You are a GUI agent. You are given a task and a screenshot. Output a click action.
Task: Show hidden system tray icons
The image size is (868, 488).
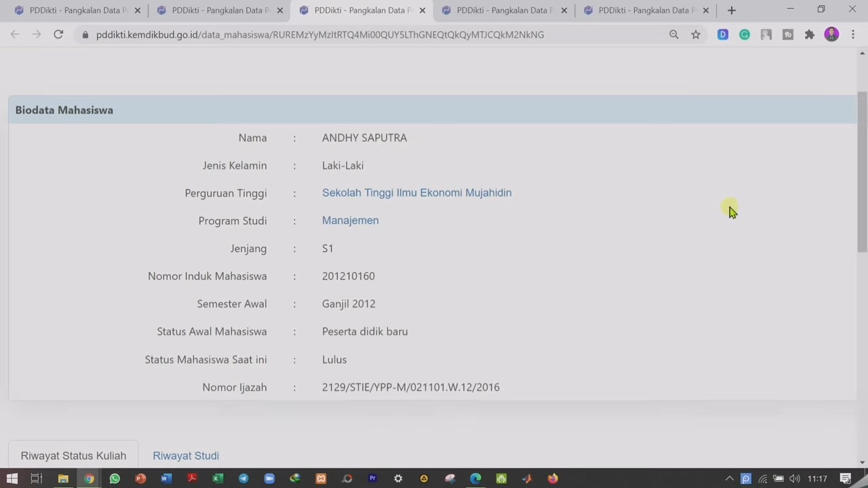(729, 479)
